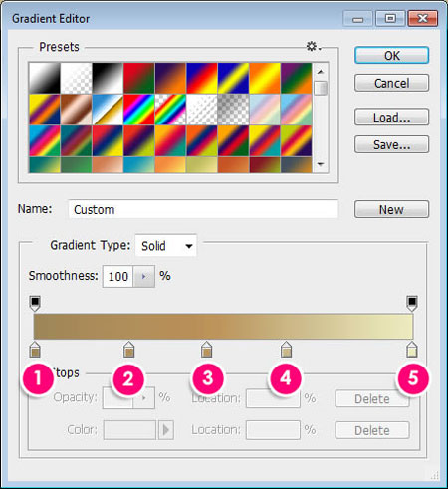Select the blue, yellow, blue preset
This screenshot has width=448, height=489.
tap(234, 78)
